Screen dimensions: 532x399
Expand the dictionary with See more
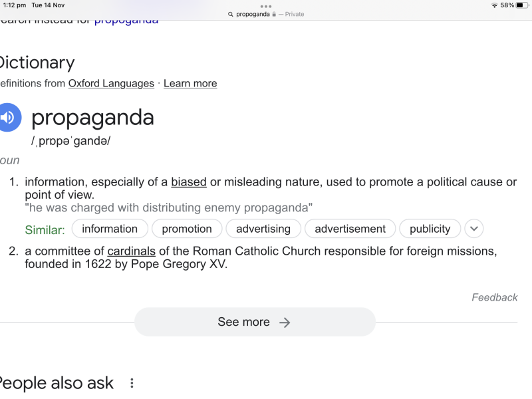pos(255,322)
